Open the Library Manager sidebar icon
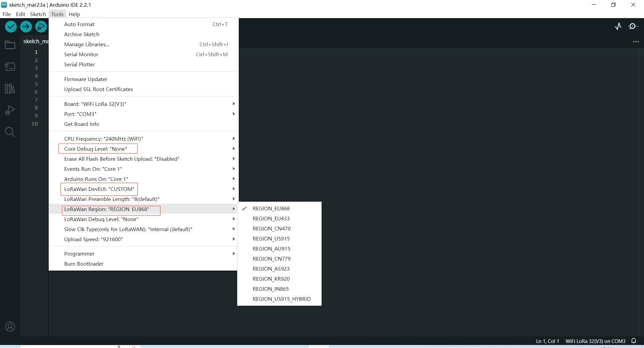The image size is (644, 348). [x=10, y=88]
